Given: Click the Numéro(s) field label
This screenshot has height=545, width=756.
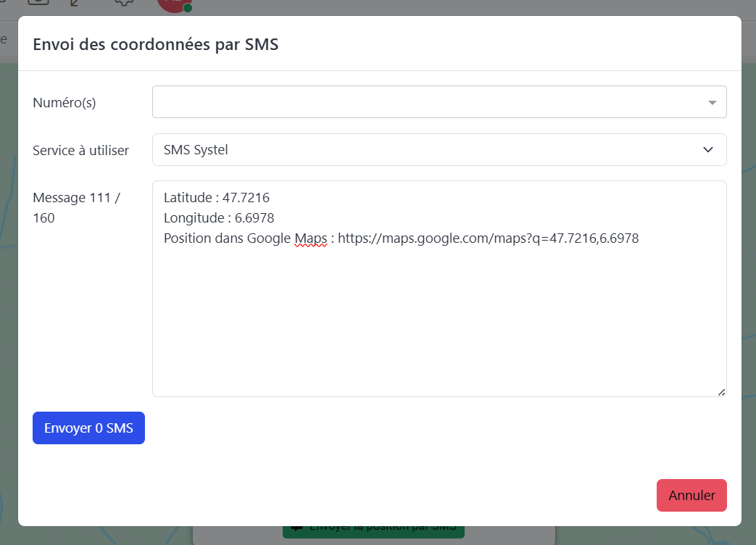Looking at the screenshot, I should [x=65, y=103].
